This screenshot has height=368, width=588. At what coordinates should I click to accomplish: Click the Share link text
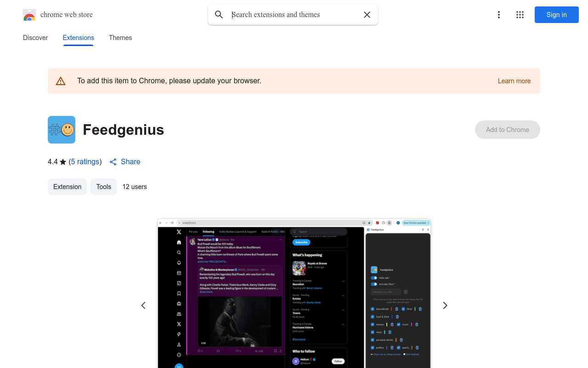(x=130, y=162)
